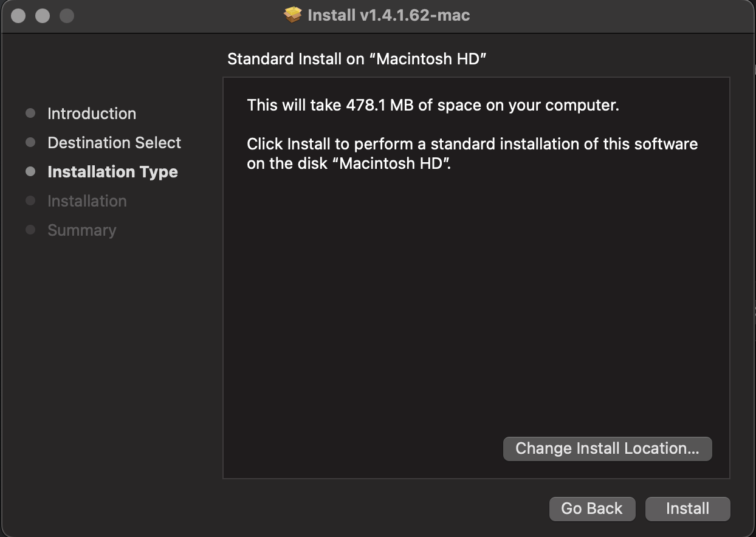Screen dimensions: 756x537
Task: Select the Destination Select step
Action: point(114,143)
